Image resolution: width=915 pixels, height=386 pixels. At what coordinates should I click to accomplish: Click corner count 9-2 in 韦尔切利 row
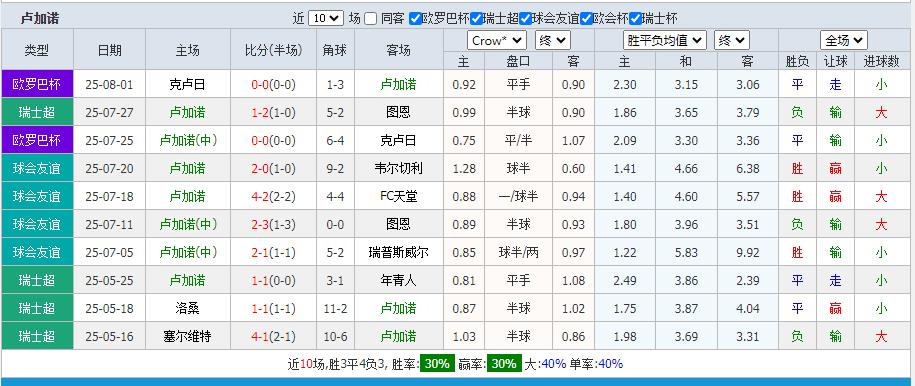coord(335,168)
